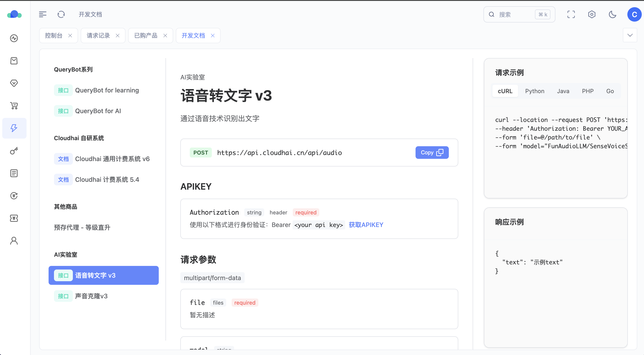Open QueryBot for AI doc
The width and height of the screenshot is (644, 355).
coord(103,111)
